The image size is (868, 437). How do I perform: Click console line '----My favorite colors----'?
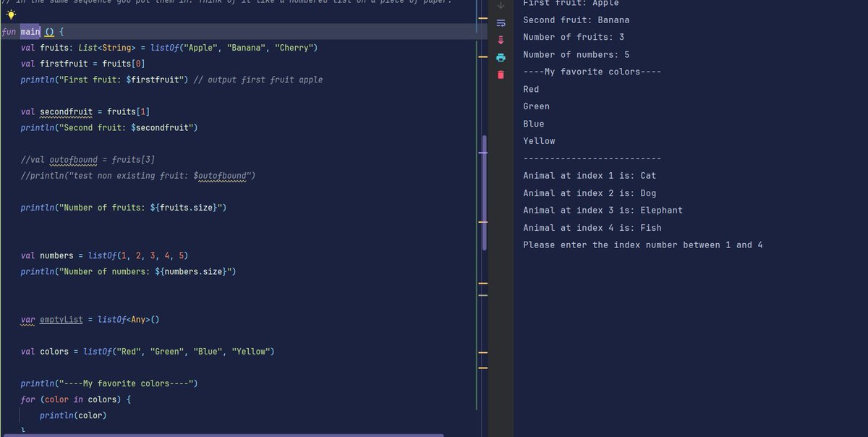coord(592,72)
